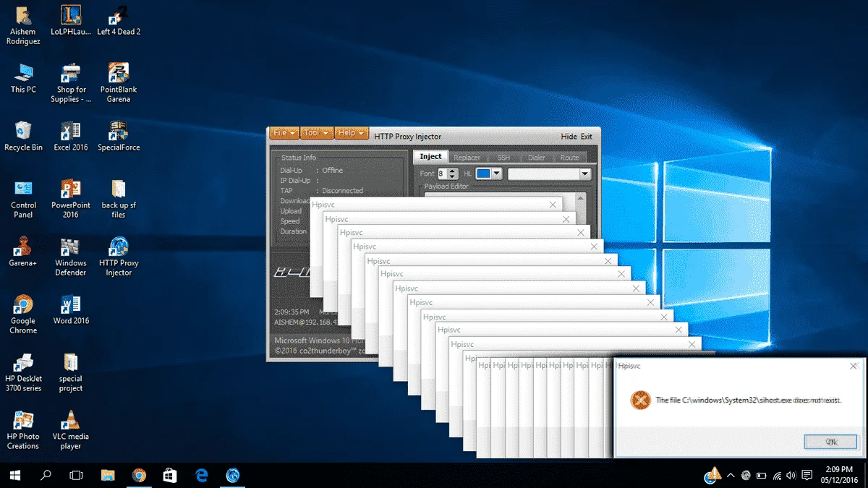868x488 pixels.
Task: Click the Payload Editor scrollbar up arrow
Action: point(579,197)
